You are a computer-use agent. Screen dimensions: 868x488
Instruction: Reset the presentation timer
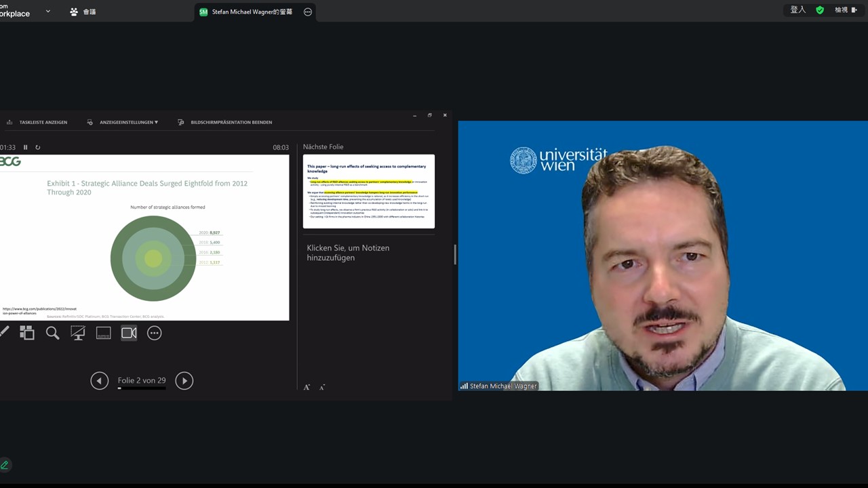(x=38, y=148)
